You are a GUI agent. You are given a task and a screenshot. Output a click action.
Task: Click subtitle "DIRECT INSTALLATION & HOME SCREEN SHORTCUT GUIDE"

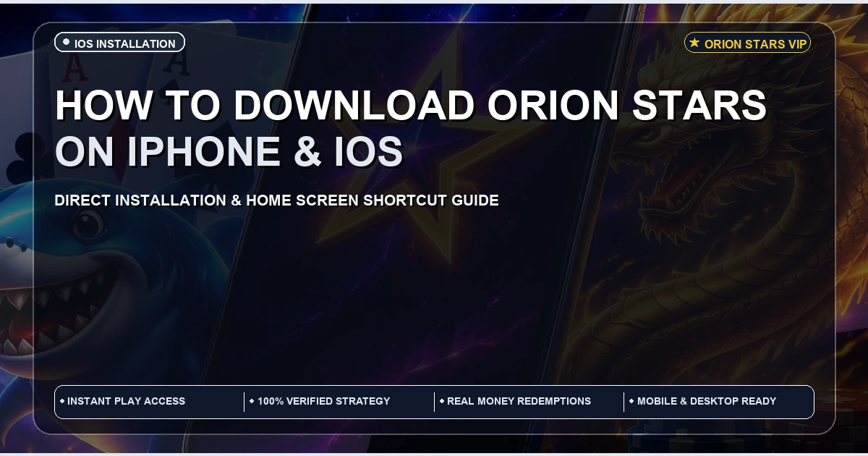tap(277, 200)
